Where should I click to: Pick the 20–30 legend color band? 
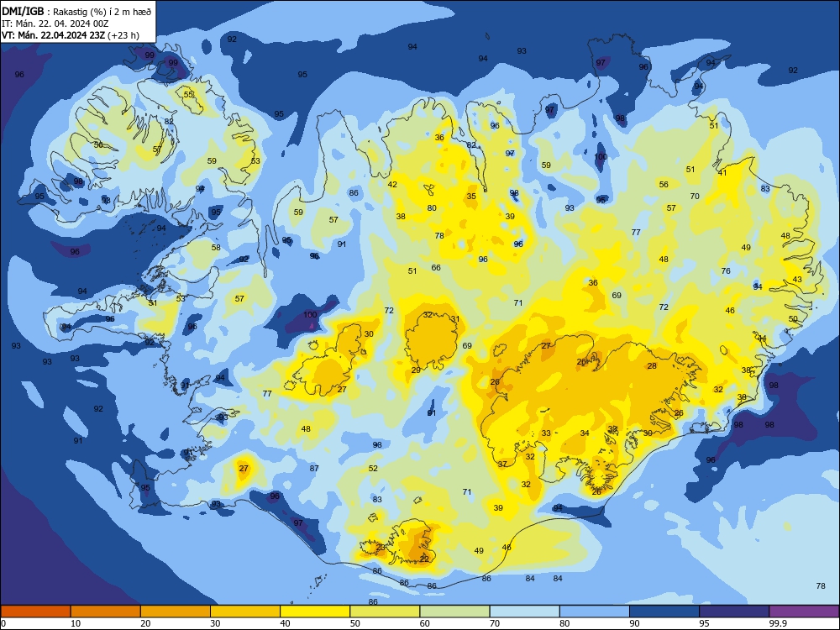[x=176, y=612]
